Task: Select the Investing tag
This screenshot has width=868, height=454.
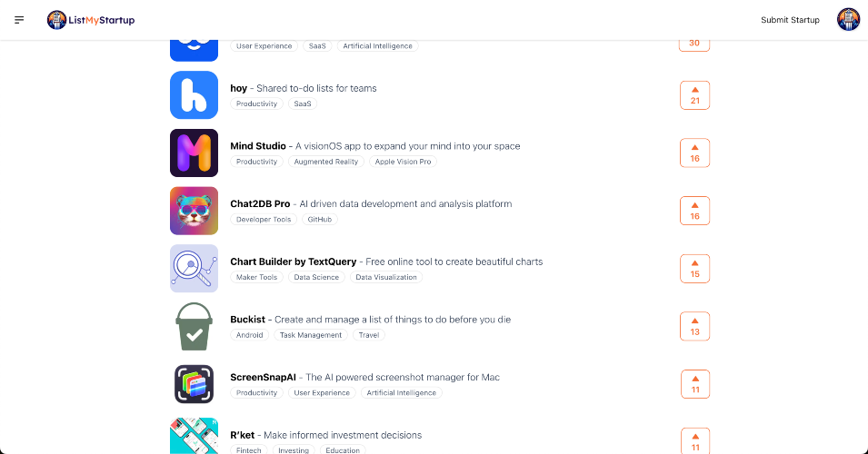Action: point(294,450)
